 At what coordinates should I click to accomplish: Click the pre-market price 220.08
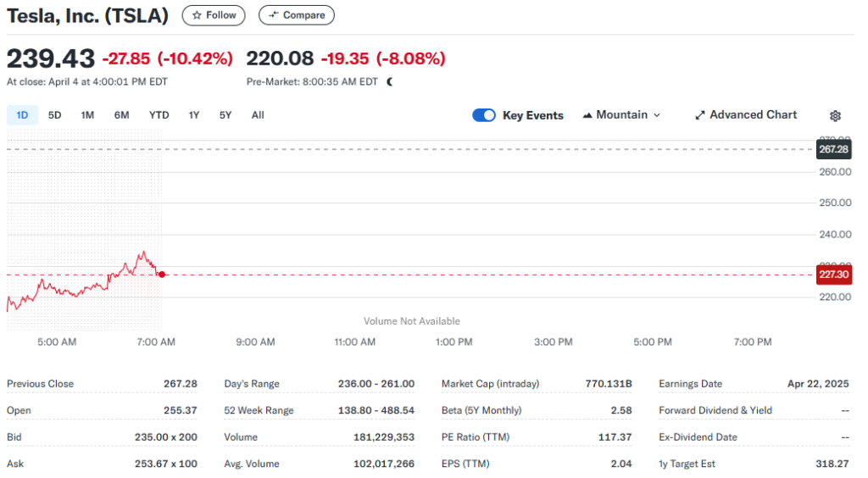click(280, 58)
